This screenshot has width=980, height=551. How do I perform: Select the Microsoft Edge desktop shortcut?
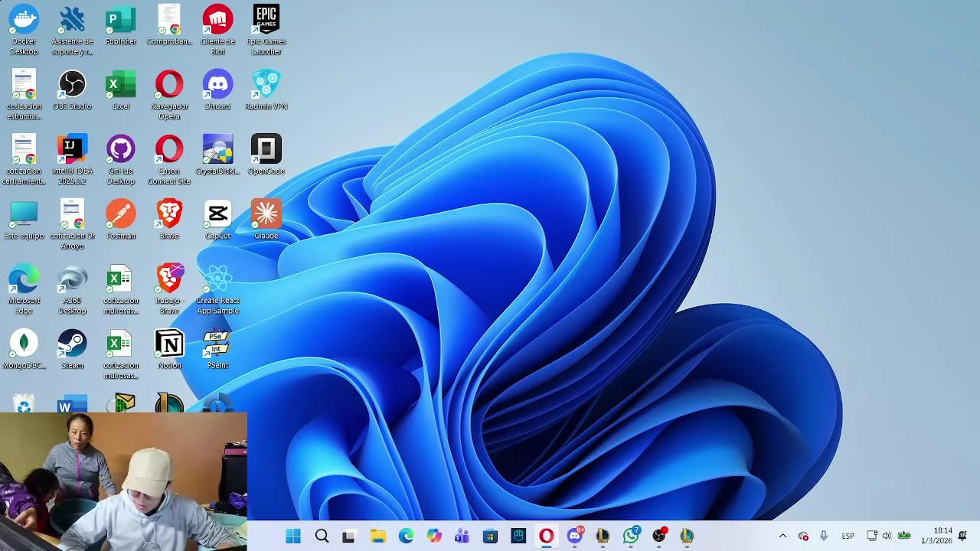(x=24, y=290)
